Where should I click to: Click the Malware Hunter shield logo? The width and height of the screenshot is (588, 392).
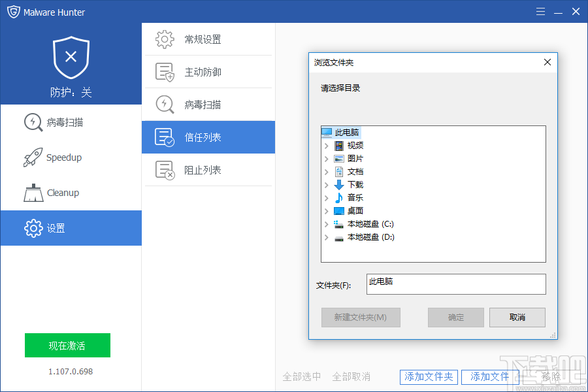pyautogui.click(x=13, y=11)
